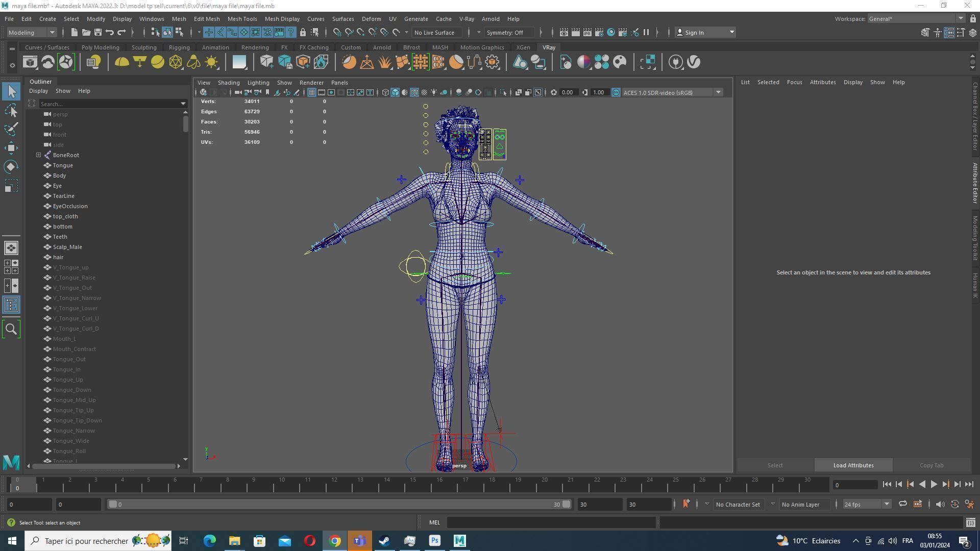Open the 24 fps frame rate dropdown
The height and width of the screenshot is (551, 980).
point(867,505)
